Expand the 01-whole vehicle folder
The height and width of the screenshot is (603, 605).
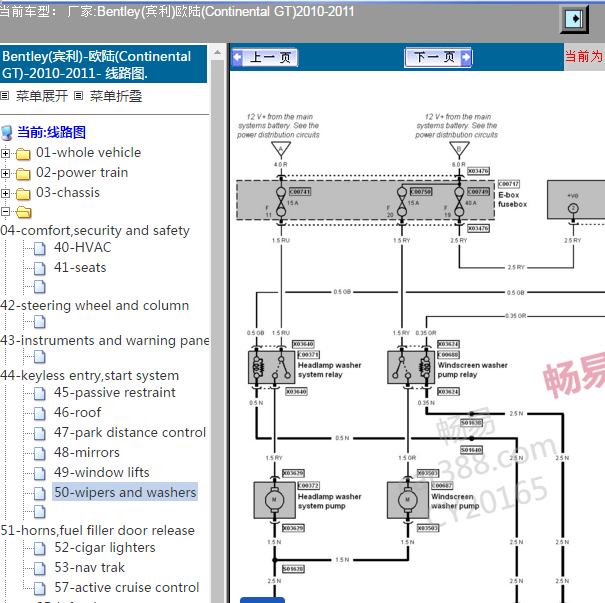point(5,153)
